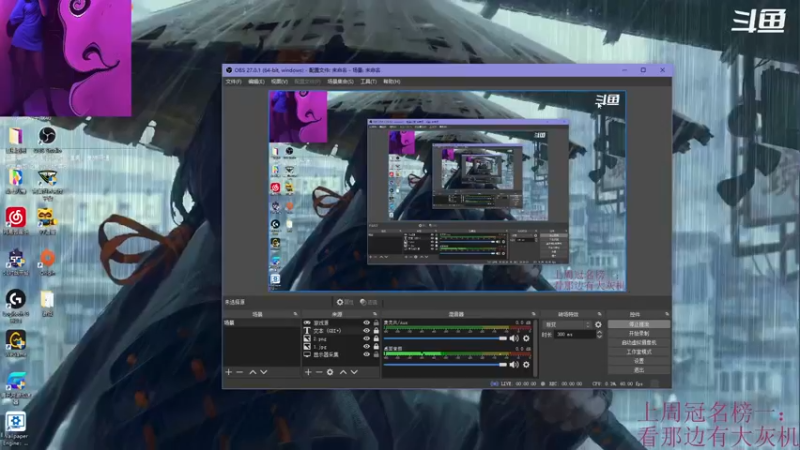Open the 工具(T) menu

[368, 82]
